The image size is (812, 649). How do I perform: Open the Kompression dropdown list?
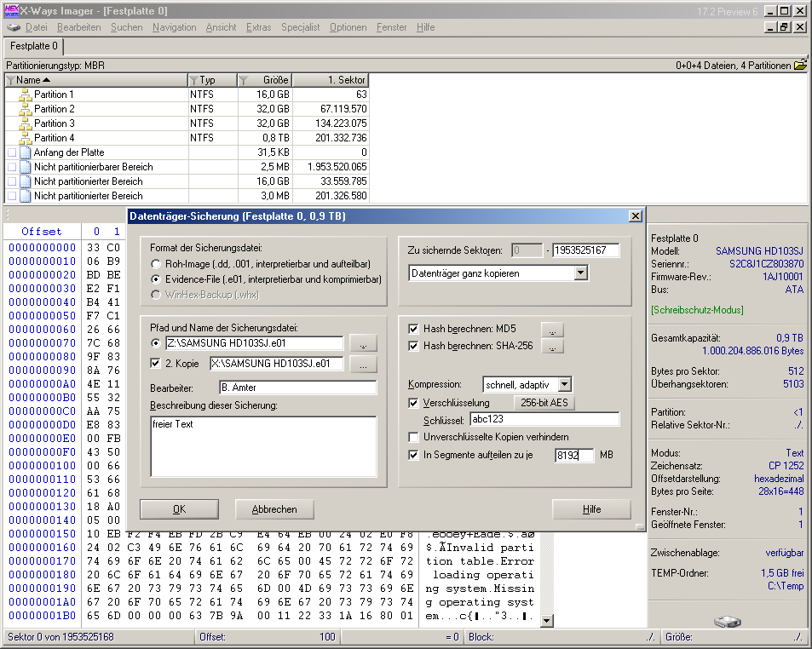(x=564, y=385)
